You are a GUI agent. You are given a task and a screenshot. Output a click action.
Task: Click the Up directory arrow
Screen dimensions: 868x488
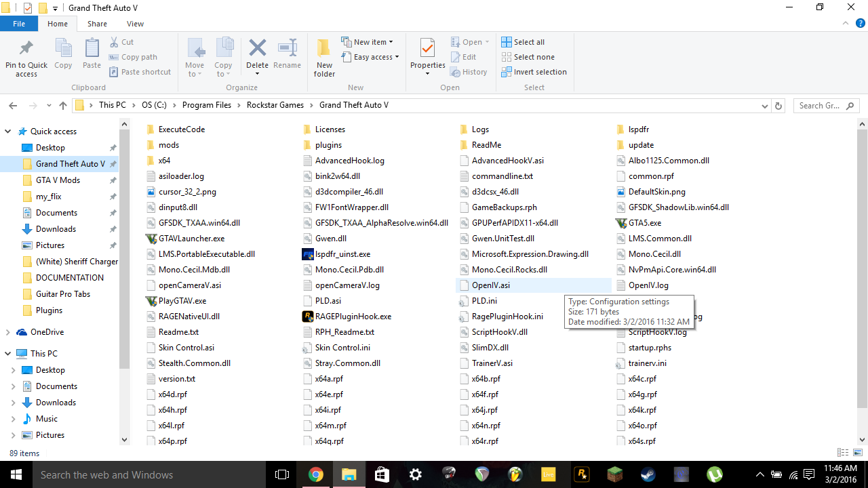pos(63,106)
